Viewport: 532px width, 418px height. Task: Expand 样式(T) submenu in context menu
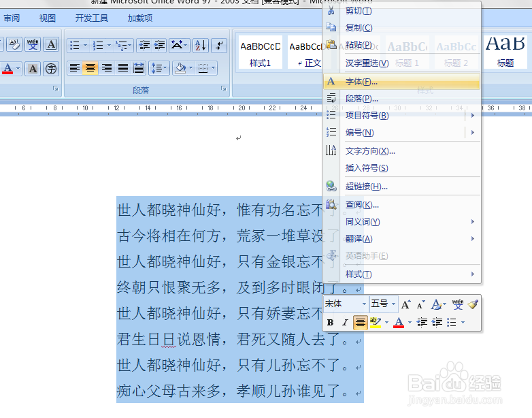point(402,274)
